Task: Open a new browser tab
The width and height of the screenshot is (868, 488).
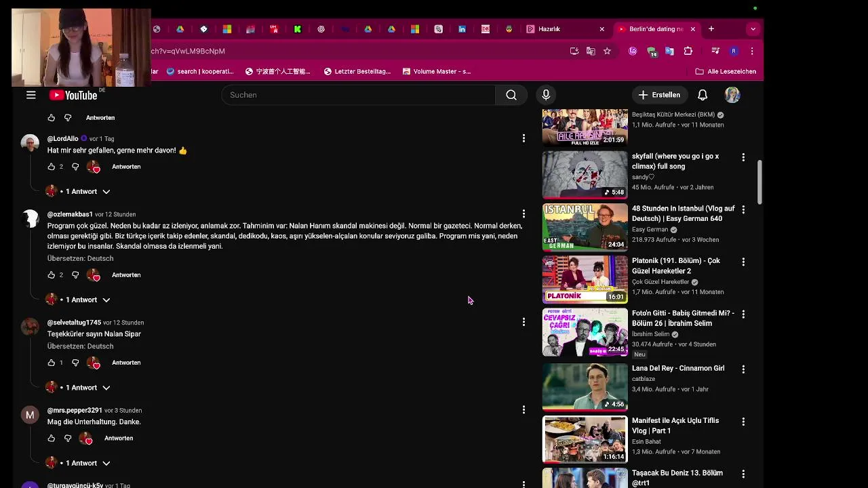Action: coord(711,29)
